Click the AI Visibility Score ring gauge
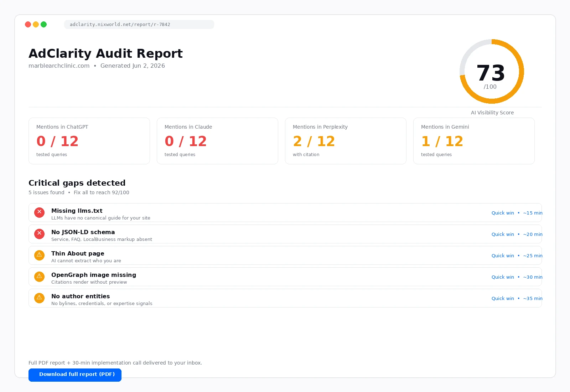This screenshot has width=570, height=392. tap(492, 71)
